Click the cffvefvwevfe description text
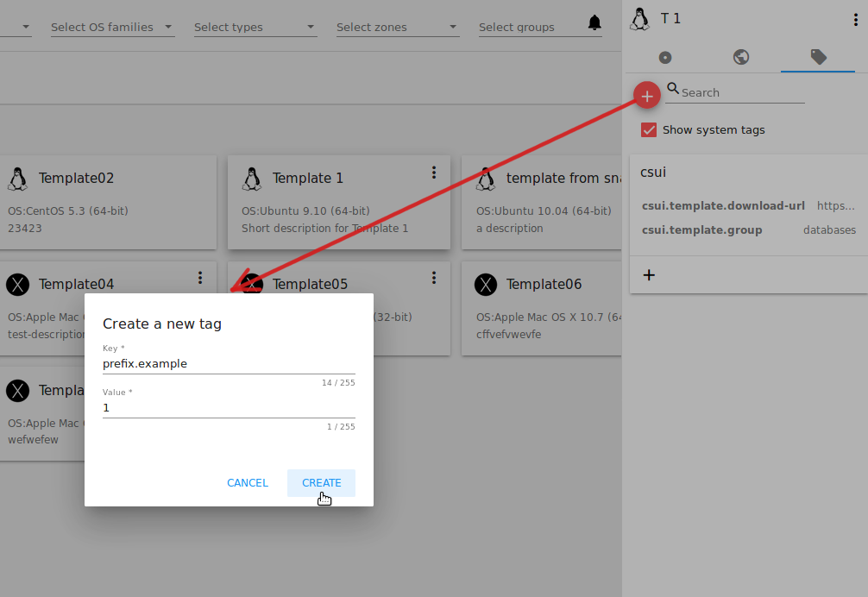This screenshot has width=868, height=597. coord(508,334)
